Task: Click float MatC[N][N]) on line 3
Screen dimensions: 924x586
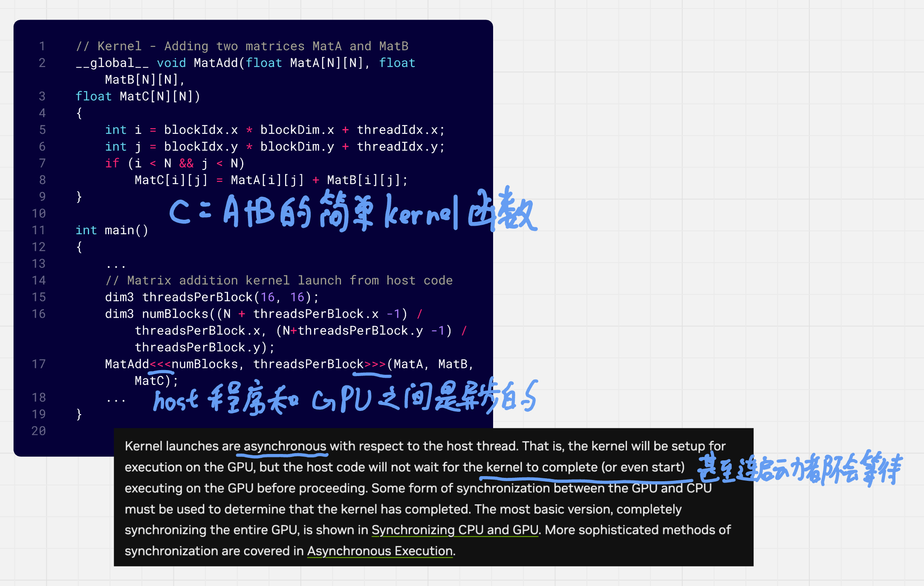Action: click(x=138, y=96)
